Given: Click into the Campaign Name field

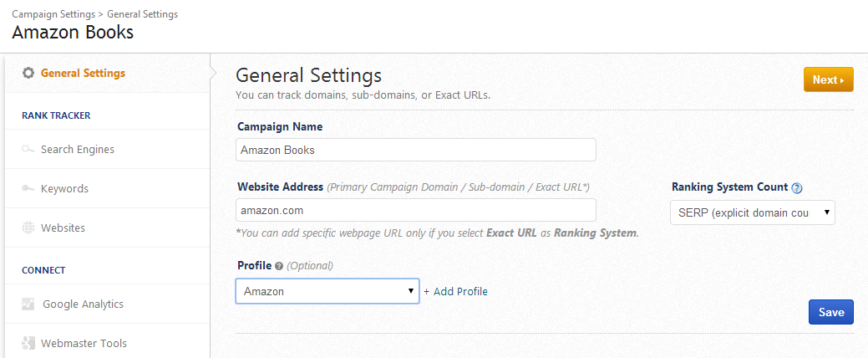Looking at the screenshot, I should 416,150.
